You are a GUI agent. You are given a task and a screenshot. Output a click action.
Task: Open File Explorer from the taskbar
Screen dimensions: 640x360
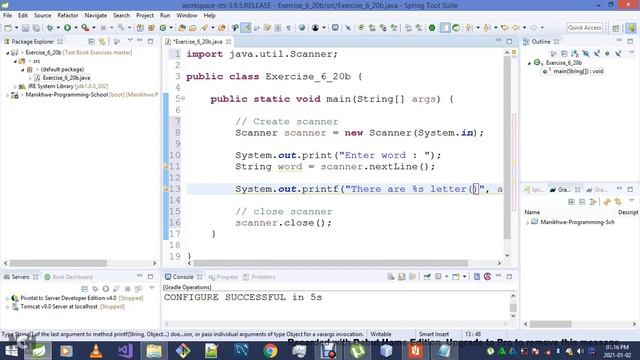[154, 351]
